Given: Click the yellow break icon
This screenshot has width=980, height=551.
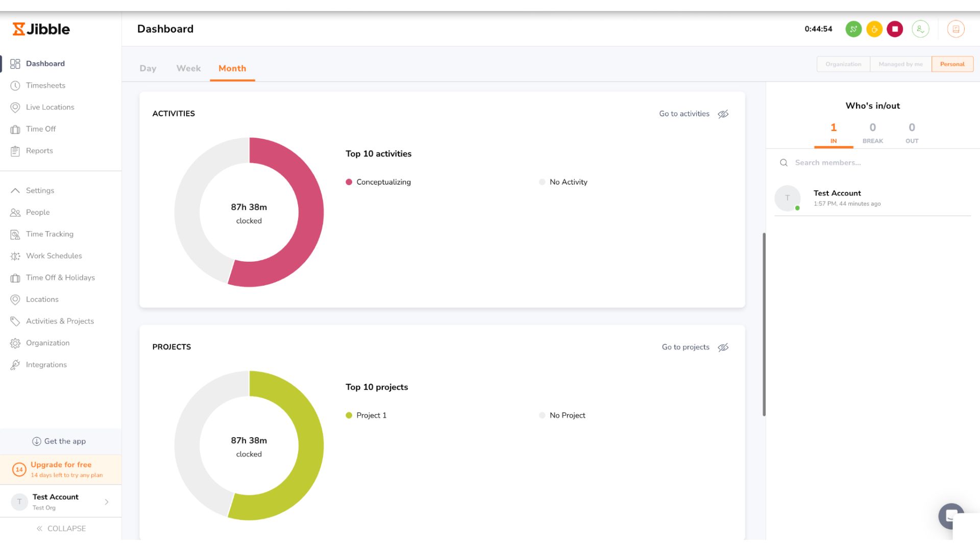Looking at the screenshot, I should coord(874,29).
